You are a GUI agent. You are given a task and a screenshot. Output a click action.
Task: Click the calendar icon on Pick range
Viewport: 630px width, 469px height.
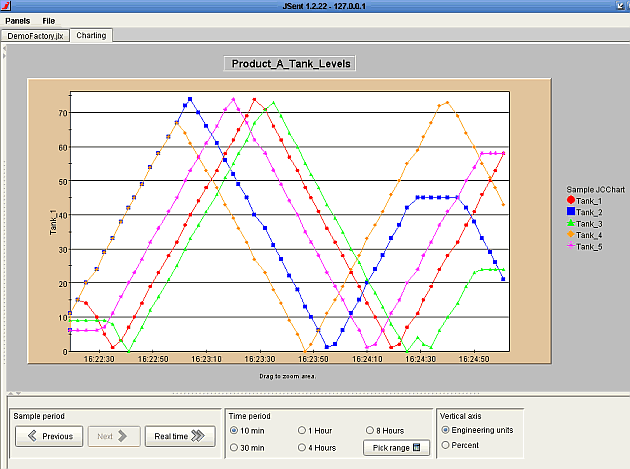[416, 447]
